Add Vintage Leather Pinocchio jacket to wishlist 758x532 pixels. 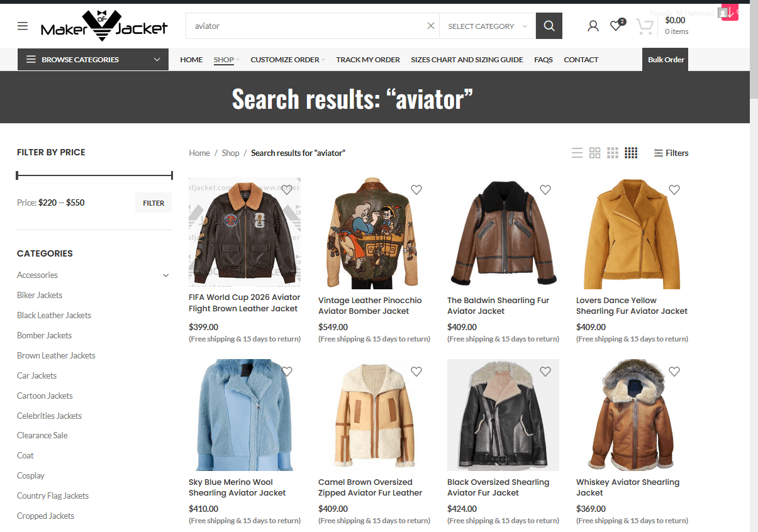pos(416,189)
